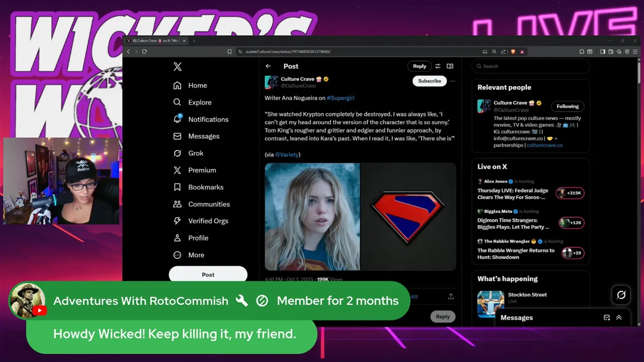Click the floating Grok icon button
Viewport: 644px width, 362px height.
621,295
